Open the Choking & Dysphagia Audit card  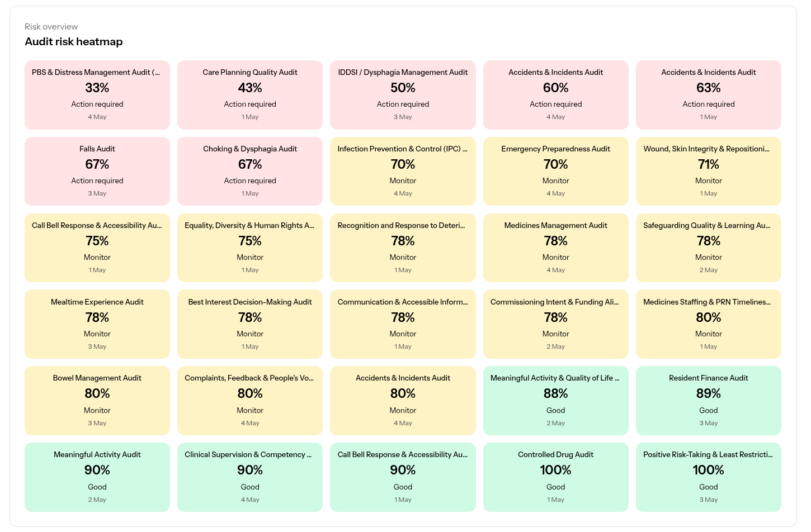(250, 172)
